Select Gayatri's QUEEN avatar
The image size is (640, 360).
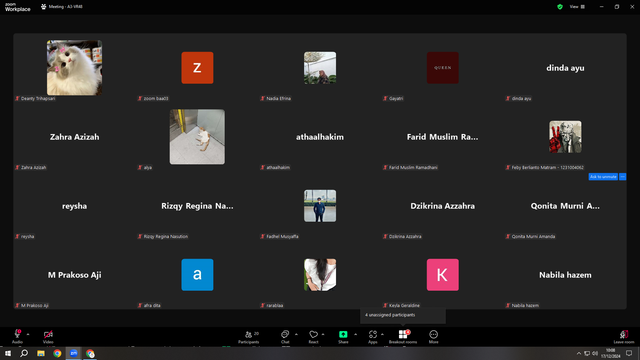pyautogui.click(x=442, y=68)
